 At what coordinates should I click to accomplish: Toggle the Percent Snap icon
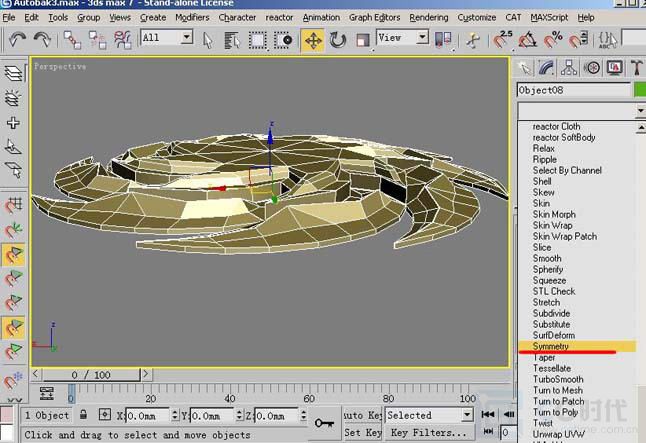pyautogui.click(x=553, y=40)
